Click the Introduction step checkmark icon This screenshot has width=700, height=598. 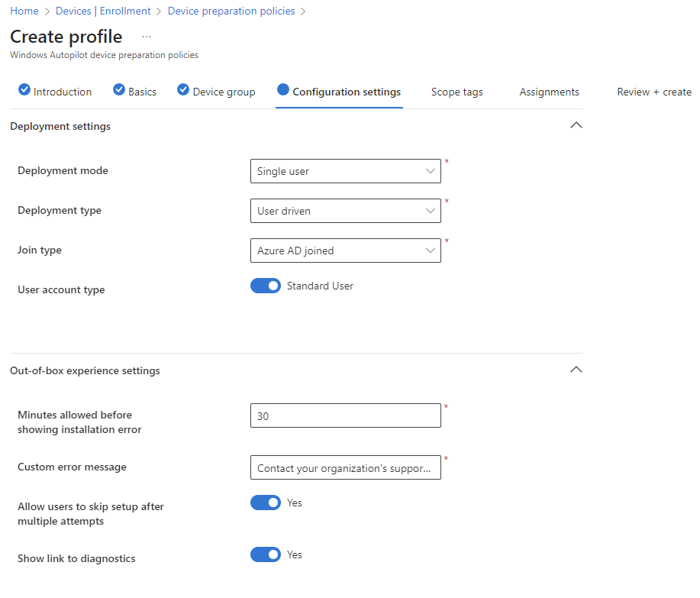coord(24,89)
